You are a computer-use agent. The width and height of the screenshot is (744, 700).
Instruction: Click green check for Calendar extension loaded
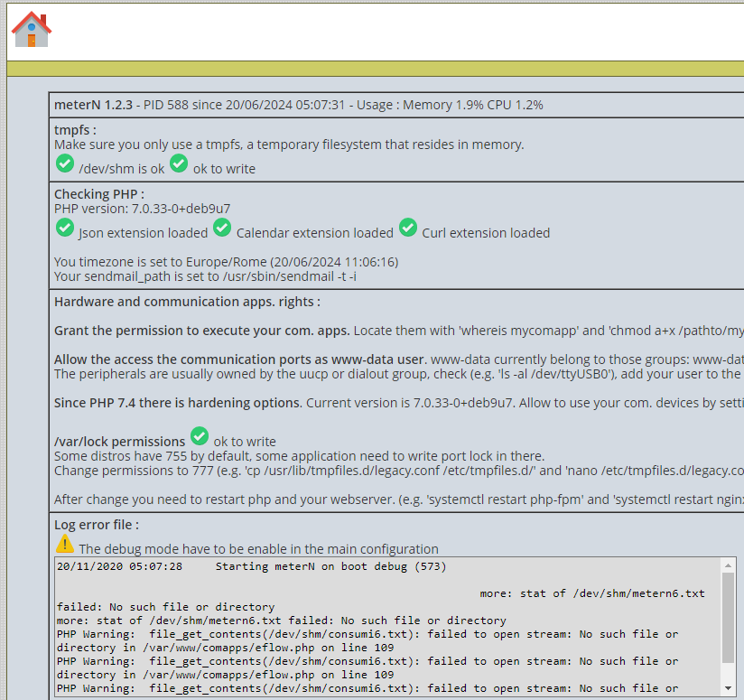tap(222, 228)
